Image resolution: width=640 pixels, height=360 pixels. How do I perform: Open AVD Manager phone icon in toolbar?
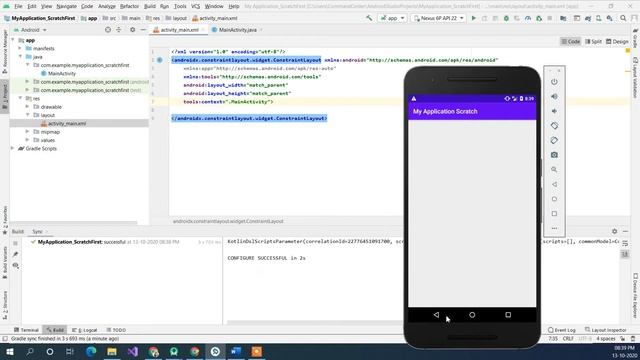[598, 18]
